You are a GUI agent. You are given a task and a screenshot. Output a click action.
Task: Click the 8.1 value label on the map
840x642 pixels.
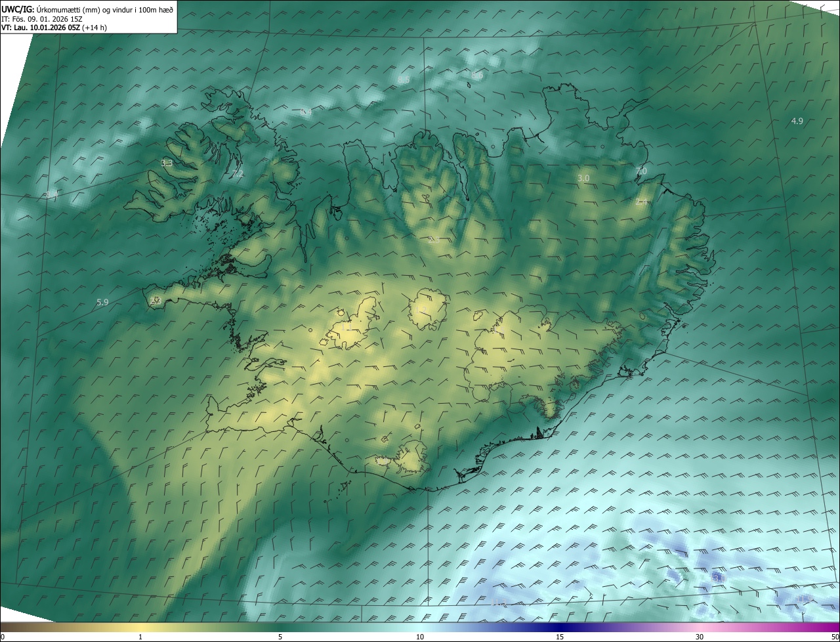coord(52,194)
